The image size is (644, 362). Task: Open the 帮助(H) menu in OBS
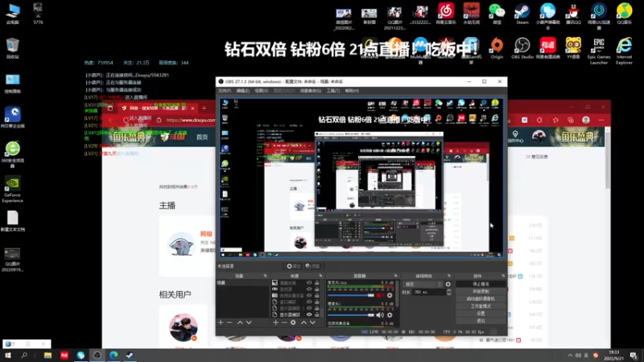coord(352,91)
